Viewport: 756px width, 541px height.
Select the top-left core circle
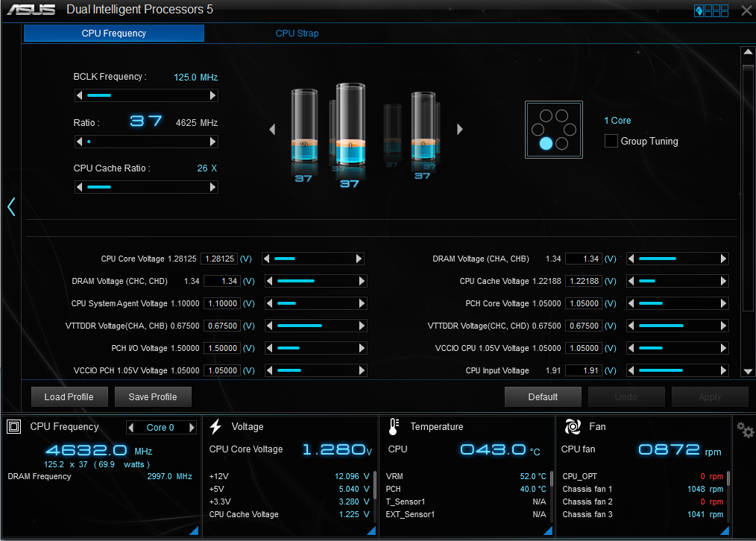[546, 116]
